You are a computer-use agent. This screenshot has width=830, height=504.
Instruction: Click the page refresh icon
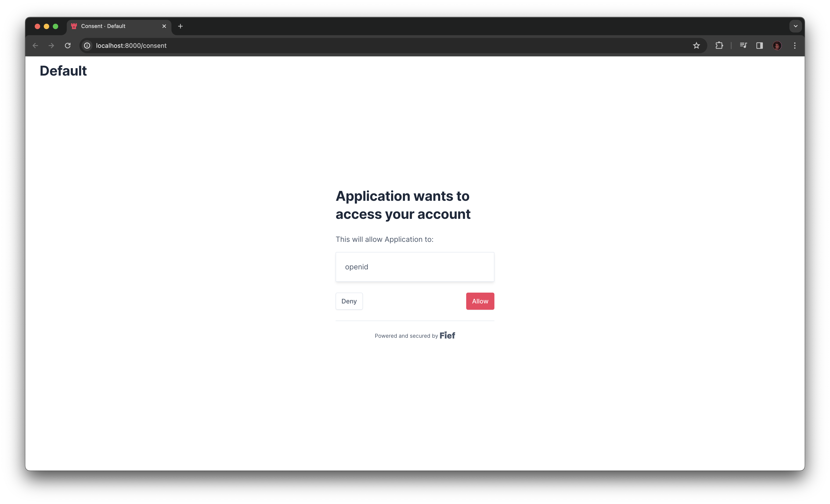tap(68, 46)
